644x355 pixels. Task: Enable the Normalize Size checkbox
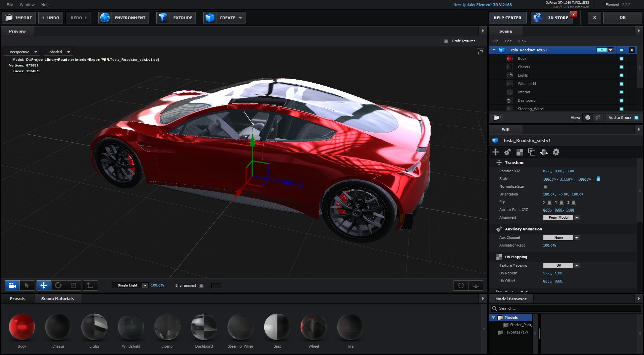(x=545, y=187)
